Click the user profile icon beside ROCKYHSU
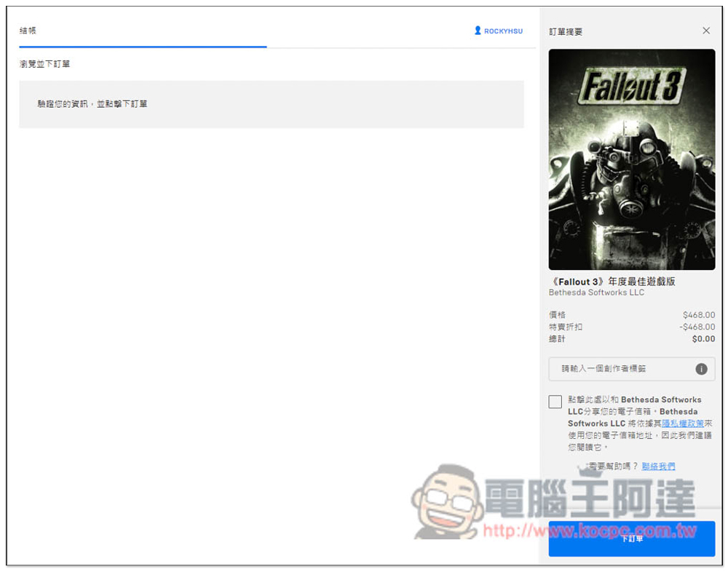728x572 pixels. click(x=478, y=31)
